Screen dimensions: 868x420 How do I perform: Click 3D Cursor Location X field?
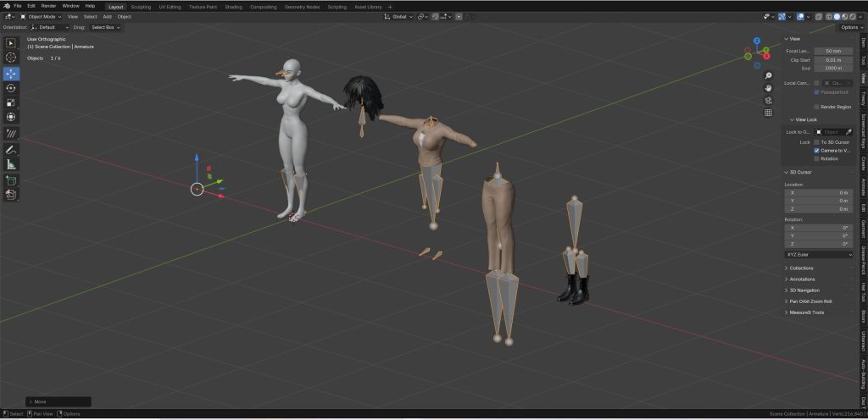(819, 192)
